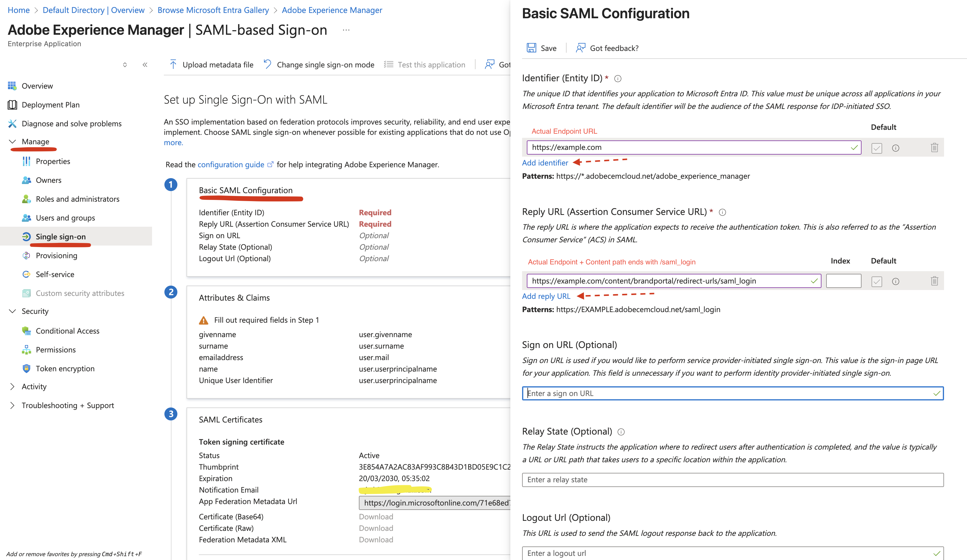The height and width of the screenshot is (560, 967).
Task: Collapse the Manage section in sidebar
Action: [12, 142]
